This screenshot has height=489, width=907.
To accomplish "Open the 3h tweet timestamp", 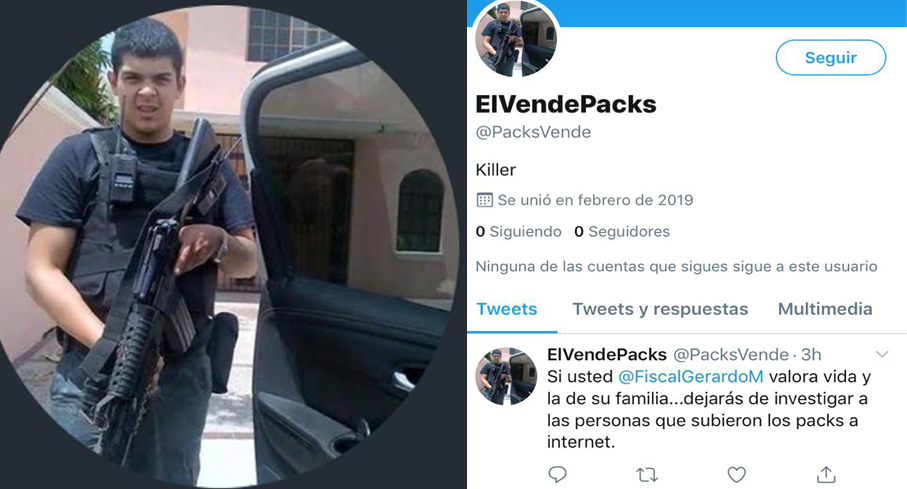I will [811, 354].
